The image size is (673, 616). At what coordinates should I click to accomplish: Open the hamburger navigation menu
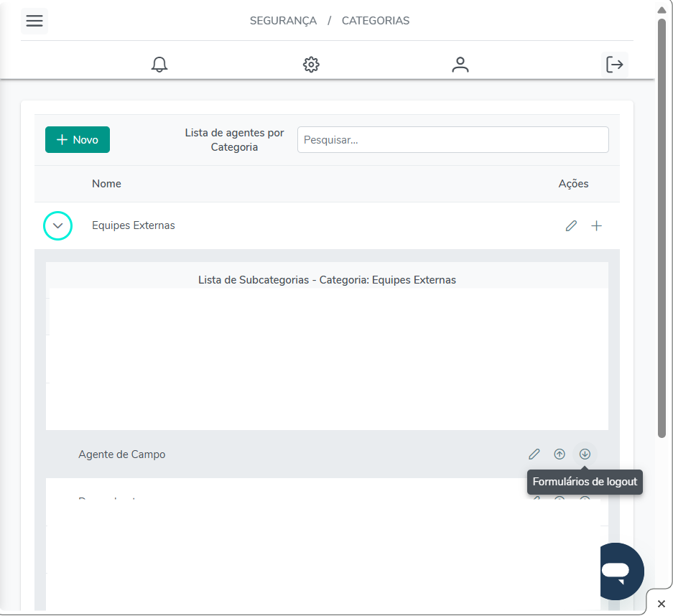coord(34,21)
